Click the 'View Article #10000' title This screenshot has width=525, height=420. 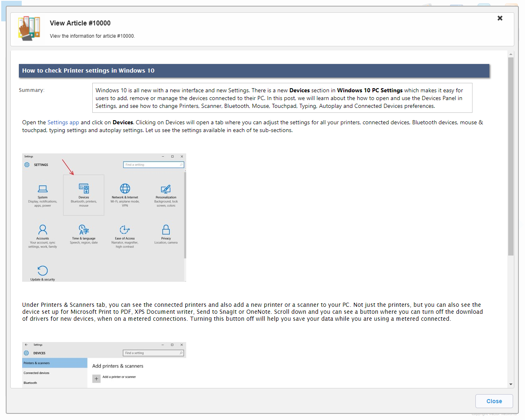[80, 23]
